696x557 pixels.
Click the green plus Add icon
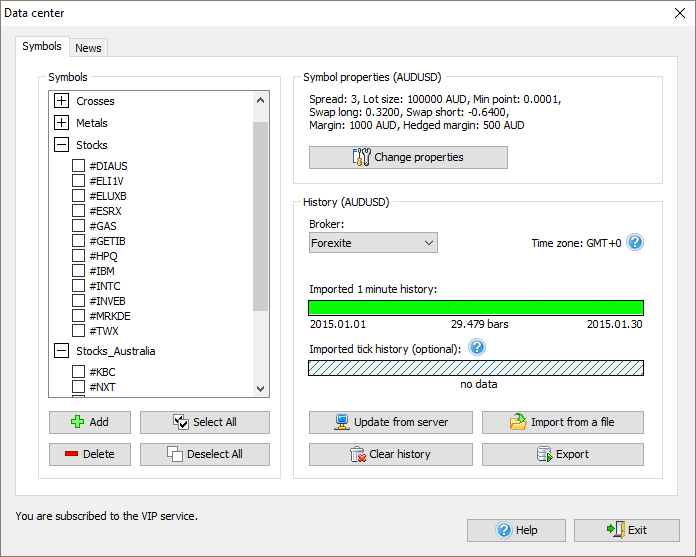tap(77, 422)
